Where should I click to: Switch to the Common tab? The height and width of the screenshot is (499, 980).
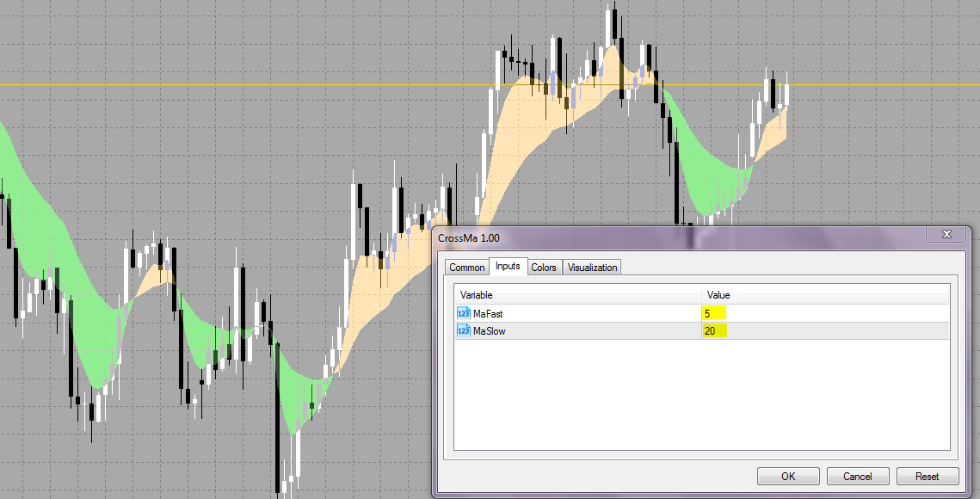point(466,267)
